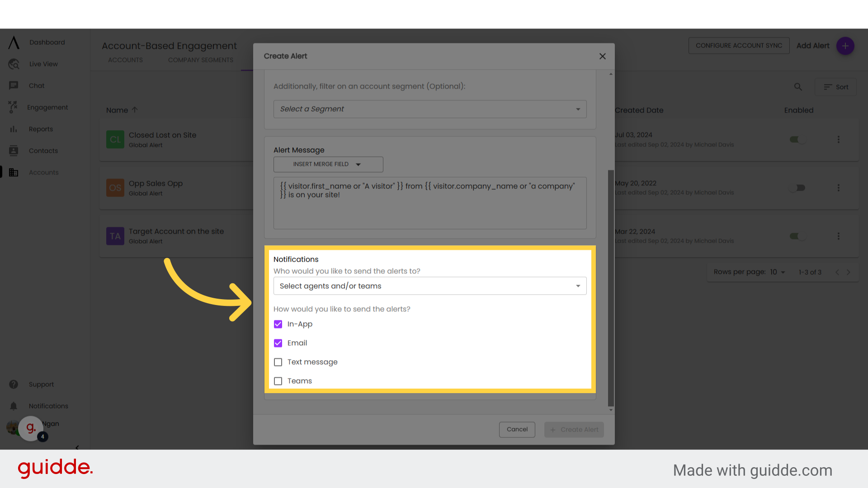Open options menu for Opp Sales Opp
This screenshot has height=488, width=868.
838,188
